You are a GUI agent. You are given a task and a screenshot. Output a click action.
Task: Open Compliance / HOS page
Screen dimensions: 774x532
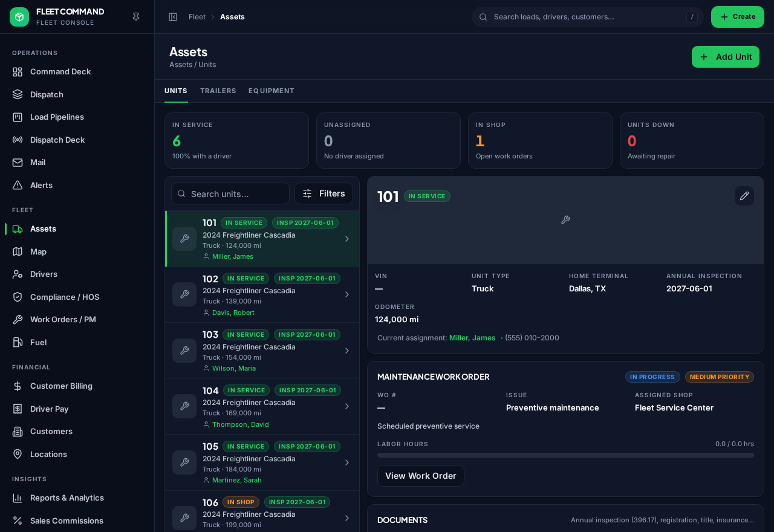pyautogui.click(x=77, y=297)
